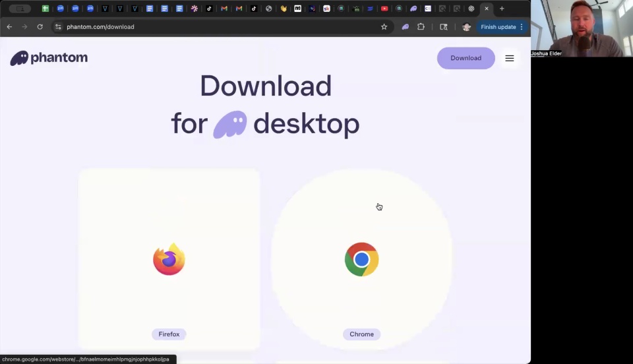Open the Chrome three-dot menu
This screenshot has width=633, height=364.
[522, 26]
